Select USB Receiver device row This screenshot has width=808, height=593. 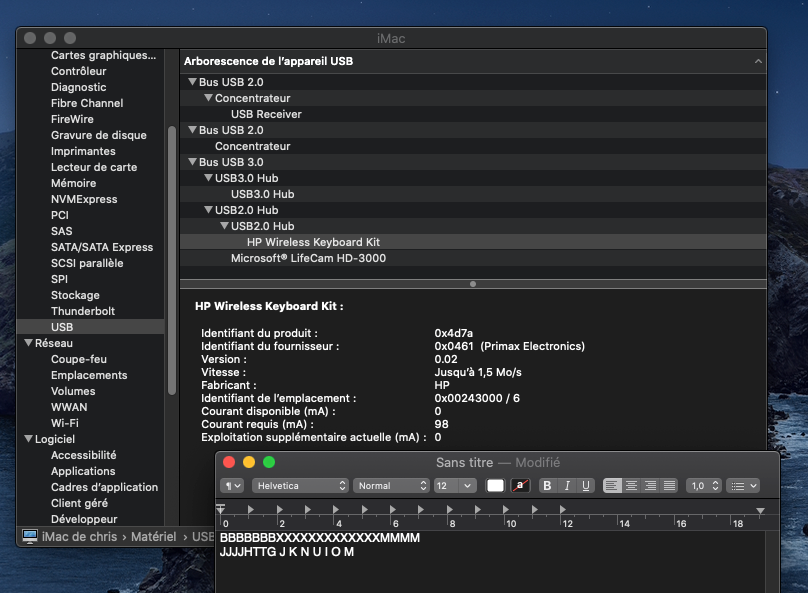tap(473, 114)
